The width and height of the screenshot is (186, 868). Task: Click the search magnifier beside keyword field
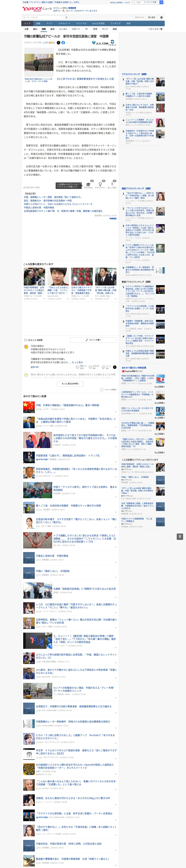(66, 17)
